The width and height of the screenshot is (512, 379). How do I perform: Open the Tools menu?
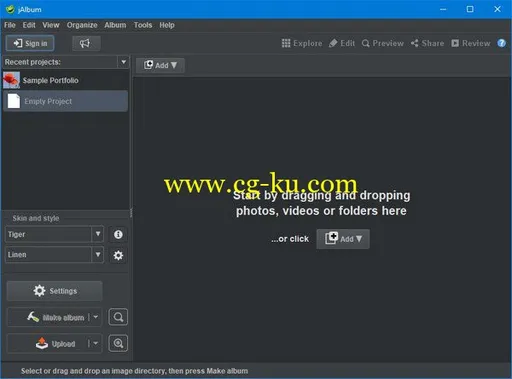143,25
